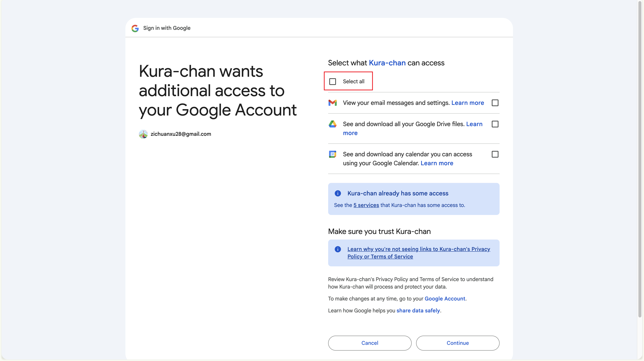Click the 'Kura-chan already has some access' heading
The height and width of the screenshot is (361, 644).
(x=398, y=193)
